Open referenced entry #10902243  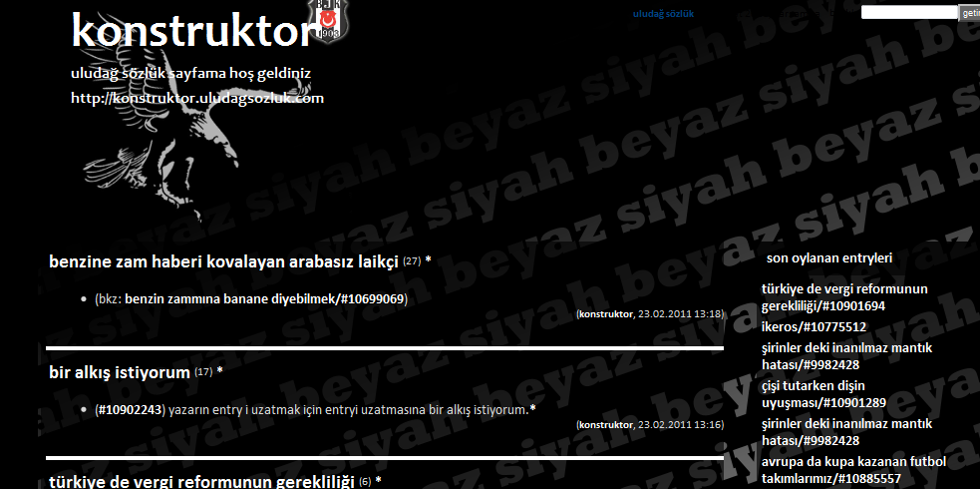pyautogui.click(x=130, y=410)
